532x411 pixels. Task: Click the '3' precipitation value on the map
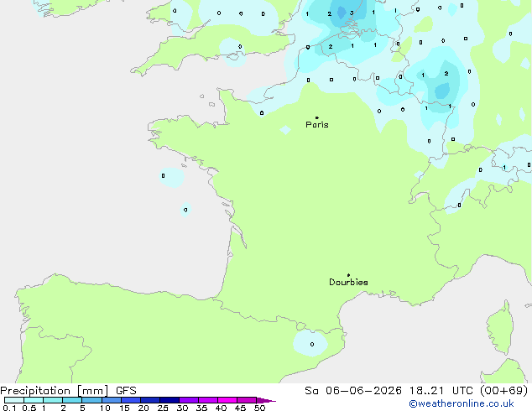pos(352,13)
